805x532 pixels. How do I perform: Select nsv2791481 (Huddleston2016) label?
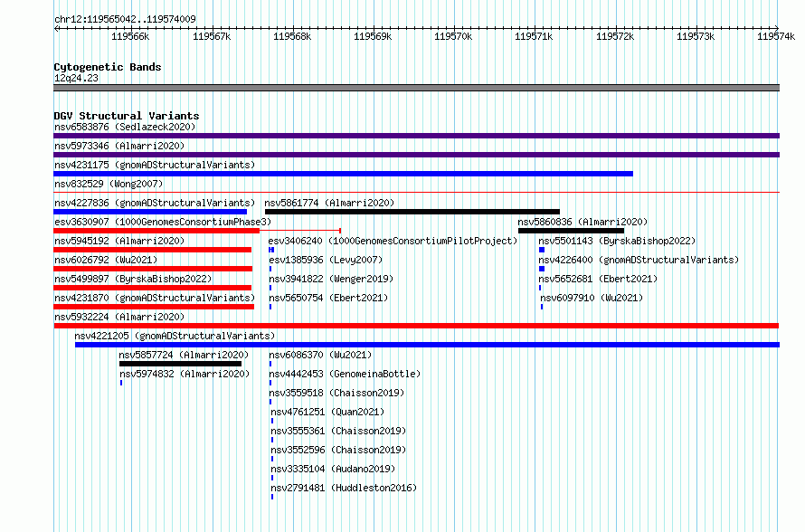(x=344, y=488)
